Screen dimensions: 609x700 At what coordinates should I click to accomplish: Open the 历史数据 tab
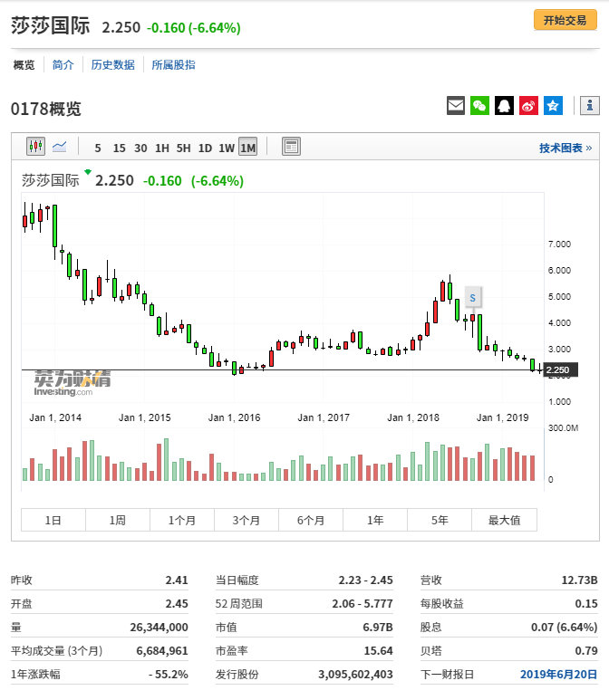click(112, 65)
